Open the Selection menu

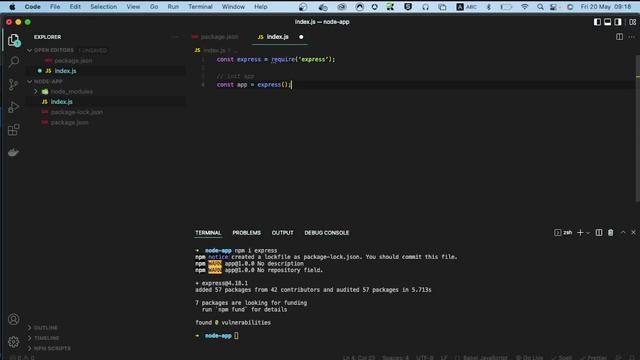(x=103, y=7)
